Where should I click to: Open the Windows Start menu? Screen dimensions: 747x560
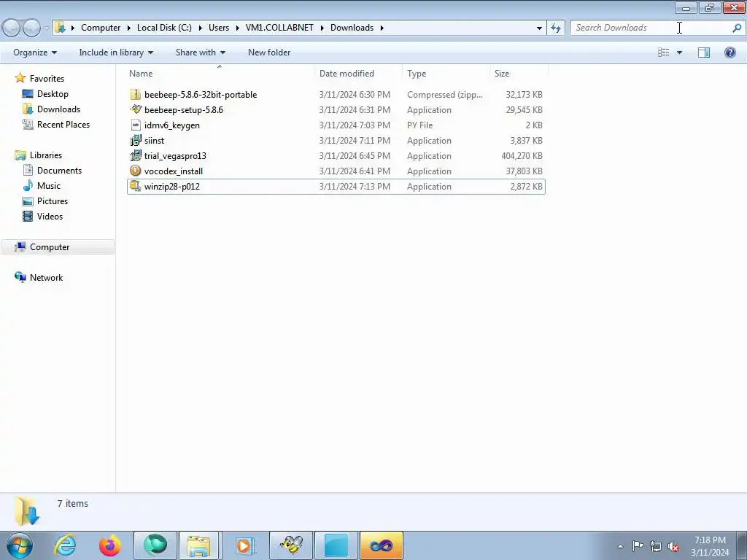[x=20, y=545]
